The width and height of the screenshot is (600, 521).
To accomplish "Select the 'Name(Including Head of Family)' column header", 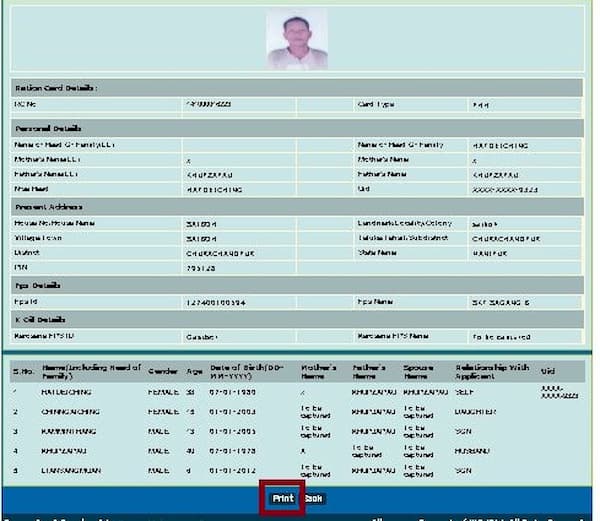I will coord(91,371).
